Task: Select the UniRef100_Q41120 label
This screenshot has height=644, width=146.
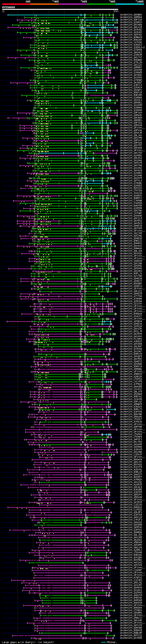Action: [131, 65]
